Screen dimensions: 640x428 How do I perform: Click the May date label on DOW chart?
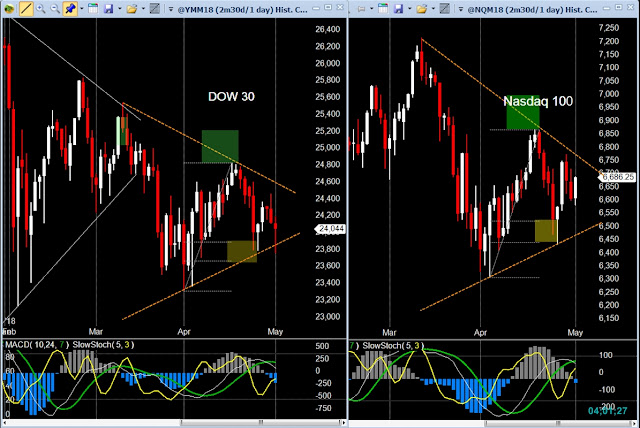pos(275,331)
